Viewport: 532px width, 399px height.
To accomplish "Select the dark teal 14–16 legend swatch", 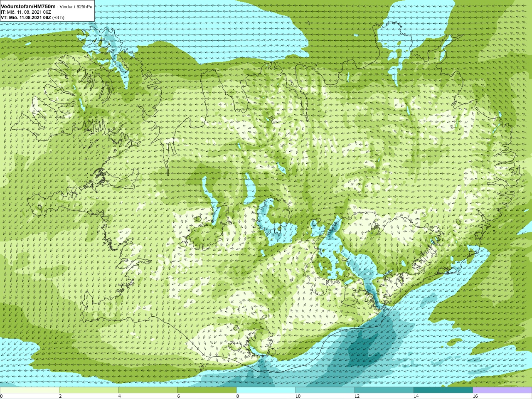I will (x=443, y=390).
